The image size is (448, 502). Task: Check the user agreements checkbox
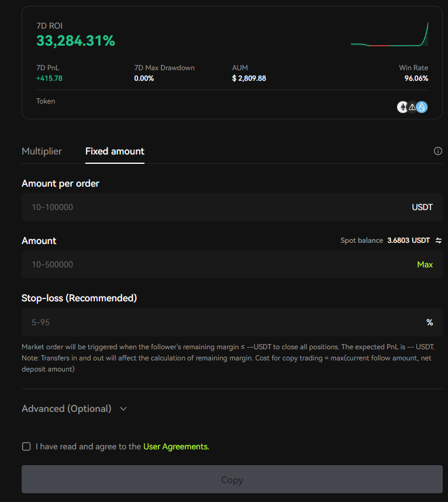coord(26,446)
